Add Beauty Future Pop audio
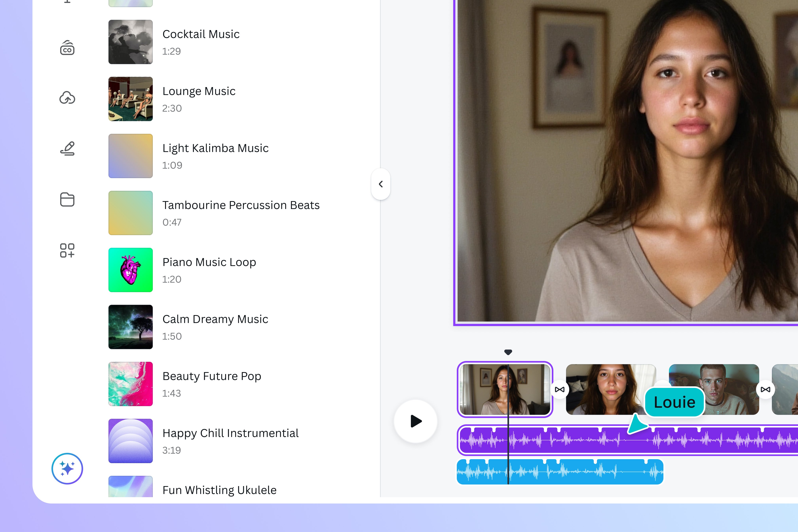 pyautogui.click(x=212, y=376)
